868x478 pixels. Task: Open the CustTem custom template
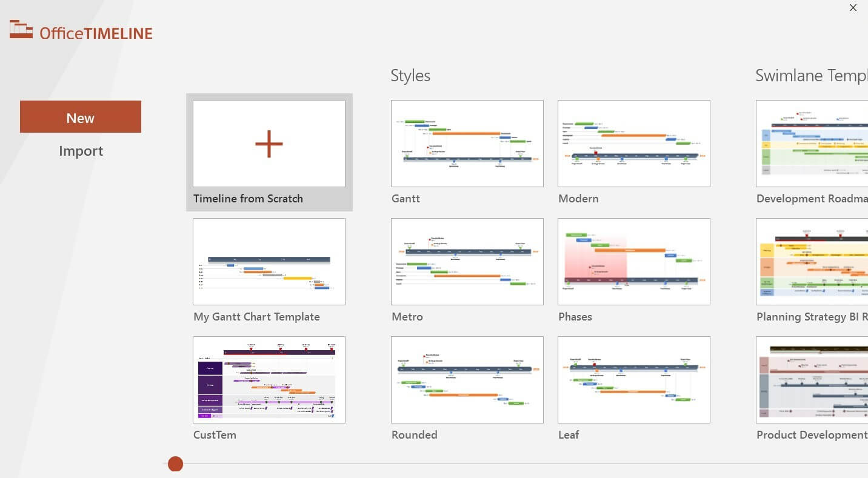269,379
